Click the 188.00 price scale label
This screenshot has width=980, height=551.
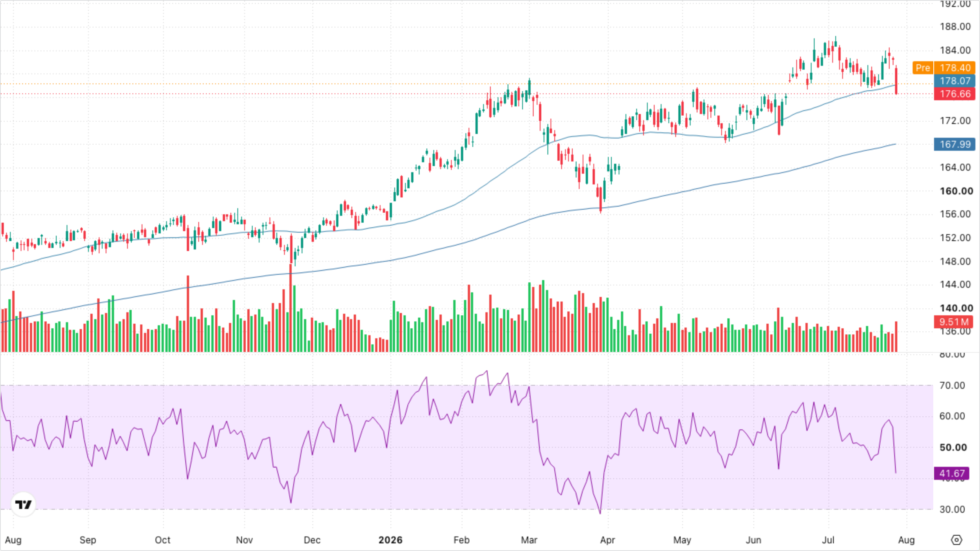[955, 26]
